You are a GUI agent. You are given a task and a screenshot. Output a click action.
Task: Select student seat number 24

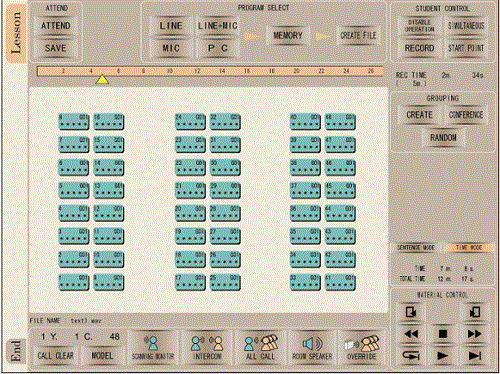(x=190, y=122)
